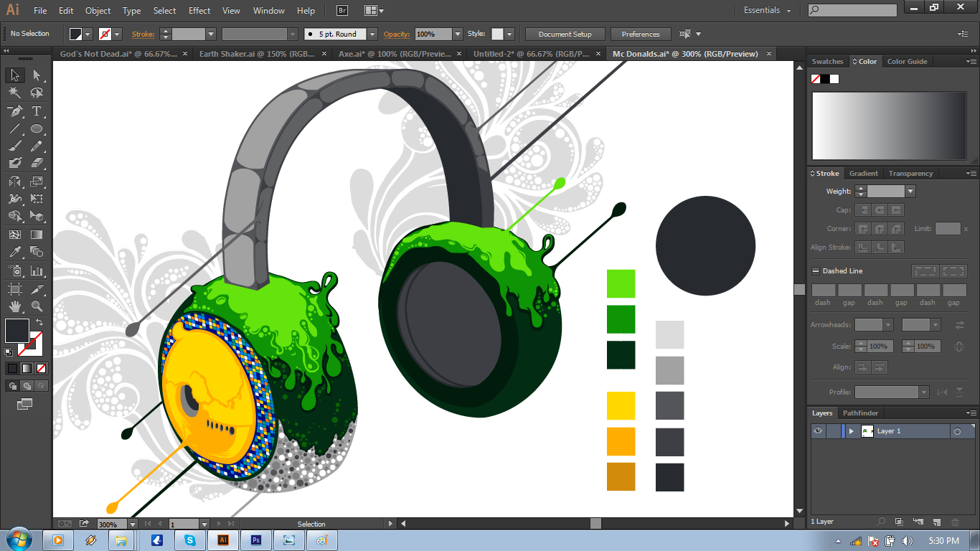This screenshot has height=551, width=980.
Task: Choose the Free Transform tool
Action: 37,199
